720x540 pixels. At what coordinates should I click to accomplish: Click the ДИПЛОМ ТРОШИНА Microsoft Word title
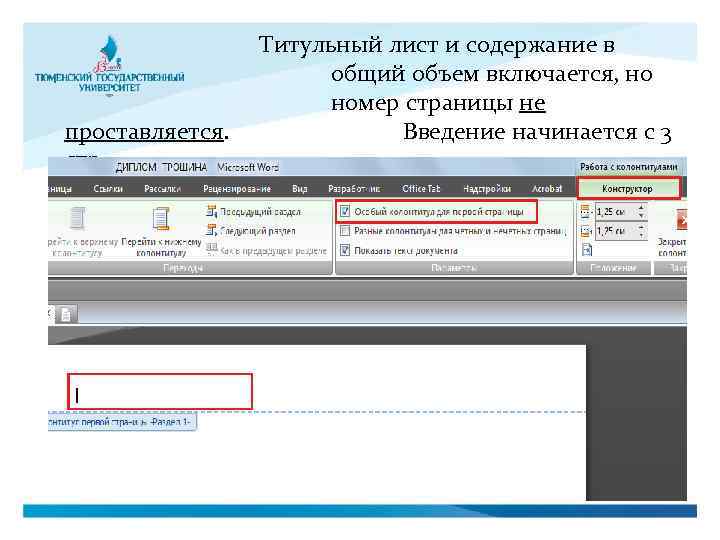point(197,167)
